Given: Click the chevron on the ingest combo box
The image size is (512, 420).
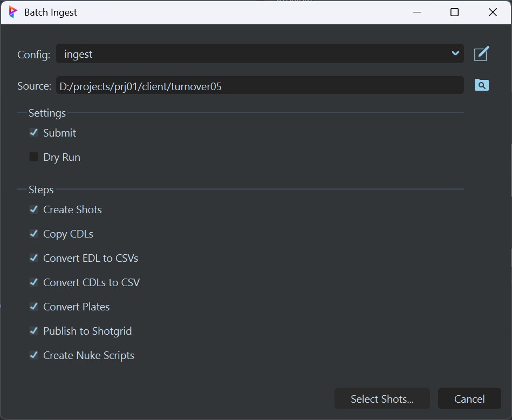Looking at the screenshot, I should click(455, 53).
